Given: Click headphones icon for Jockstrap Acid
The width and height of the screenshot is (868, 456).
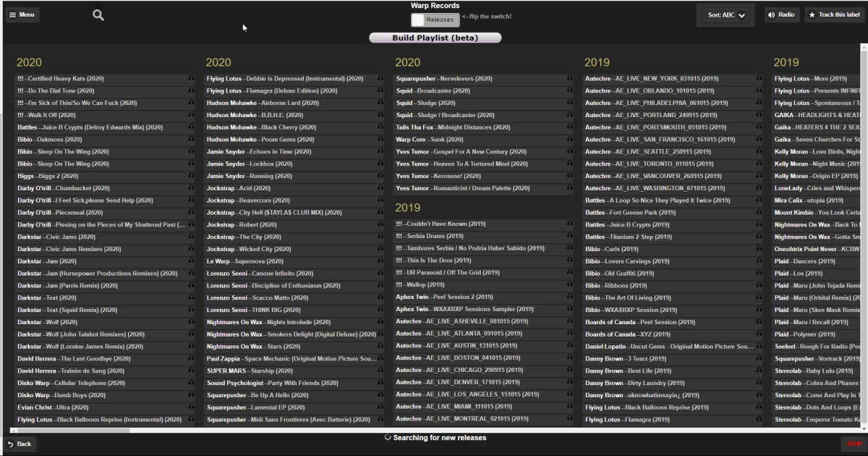Looking at the screenshot, I should click(380, 188).
